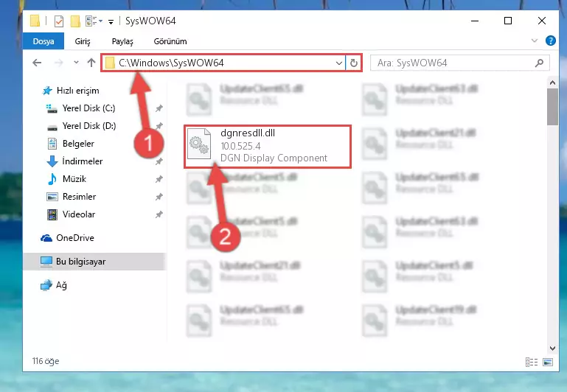Switch to the Giriş tab
Image resolution: width=567 pixels, height=392 pixels.
83,41
